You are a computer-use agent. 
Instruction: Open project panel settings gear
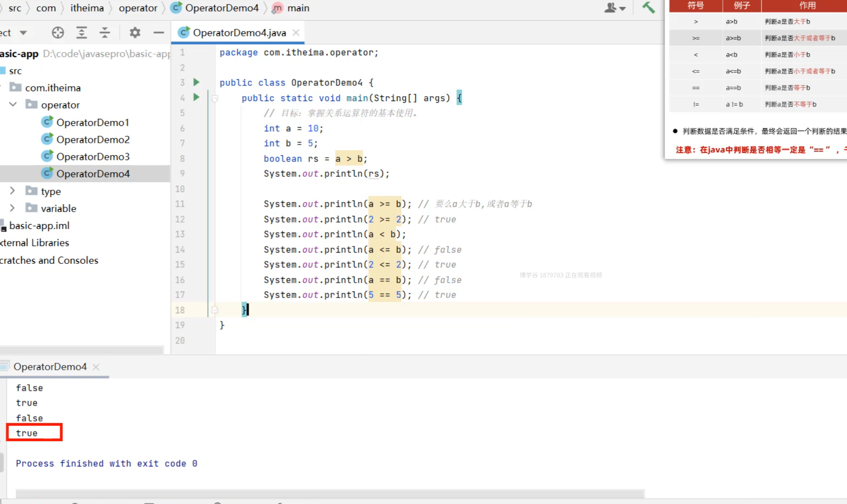(x=135, y=33)
